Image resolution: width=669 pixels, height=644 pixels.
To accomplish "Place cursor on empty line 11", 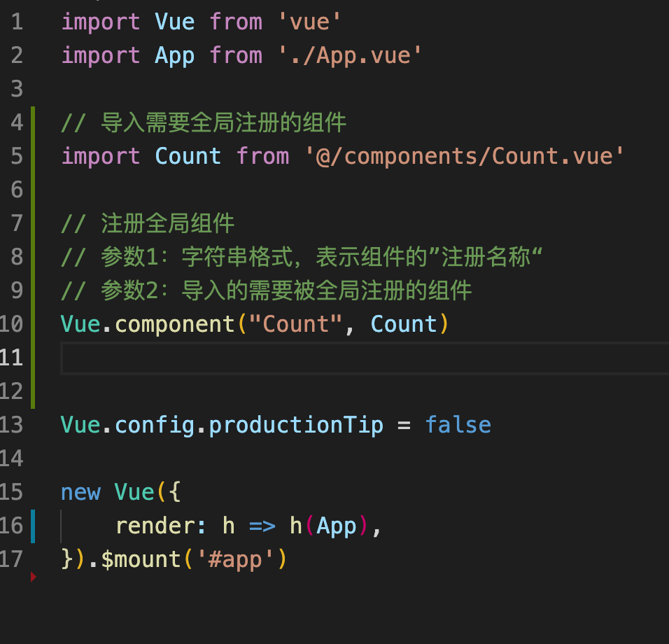I will point(365,358).
